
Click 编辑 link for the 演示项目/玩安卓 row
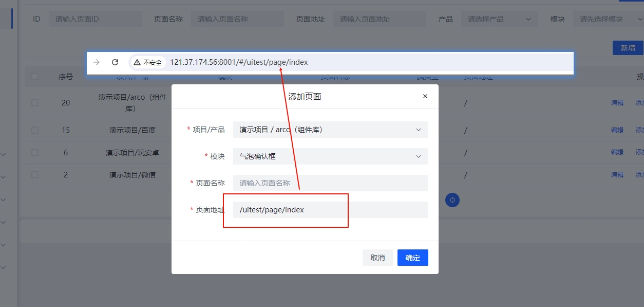click(x=617, y=152)
